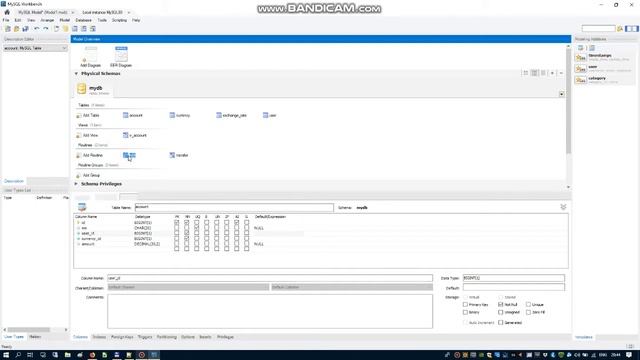The height and width of the screenshot is (360, 640).
Task: Enable the Unique checkbox
Action: click(529, 304)
